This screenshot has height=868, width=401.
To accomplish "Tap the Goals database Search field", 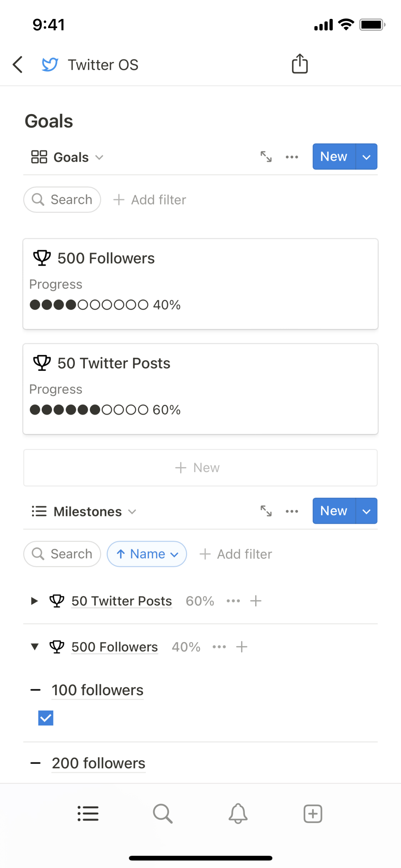I will pos(62,200).
